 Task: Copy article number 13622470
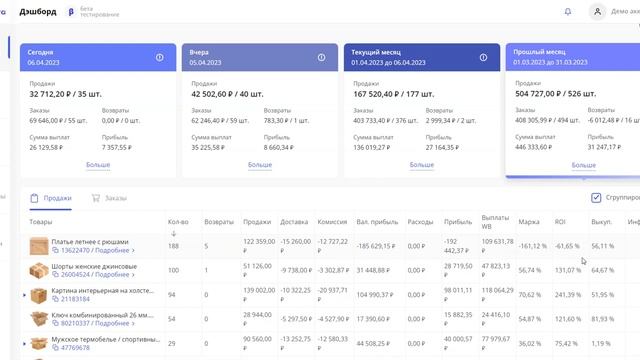point(56,250)
